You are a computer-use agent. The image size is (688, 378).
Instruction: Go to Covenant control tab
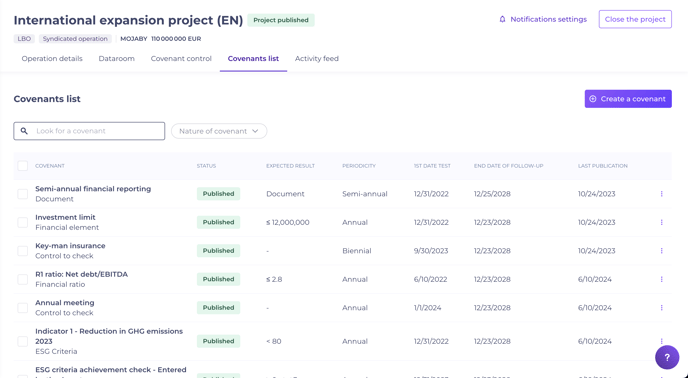(x=181, y=58)
